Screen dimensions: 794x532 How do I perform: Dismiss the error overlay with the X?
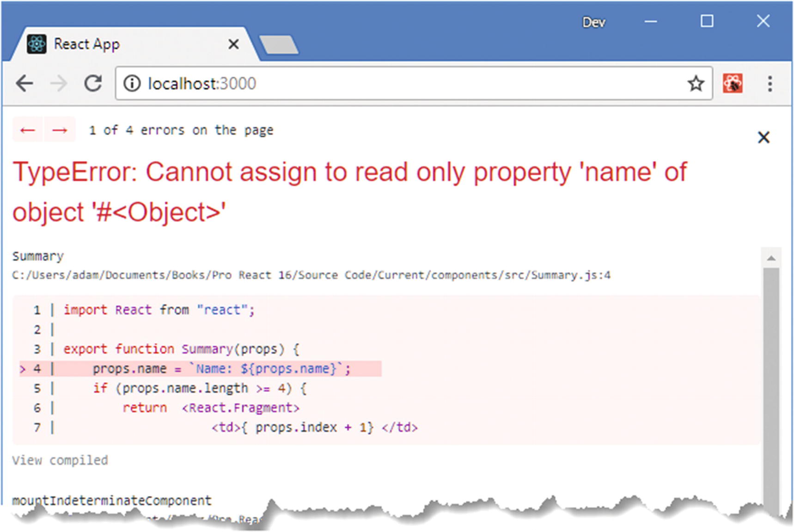click(x=763, y=137)
